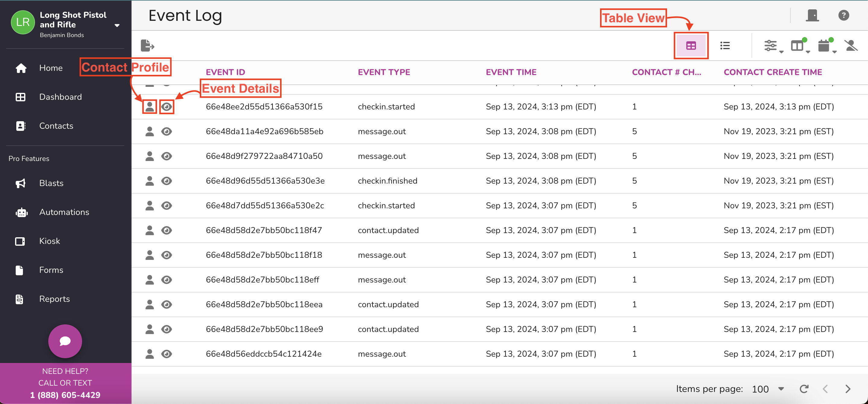Click event ID 66e48d56eddccb54c121424e text
Viewport: 868px width, 404px height.
pos(263,354)
